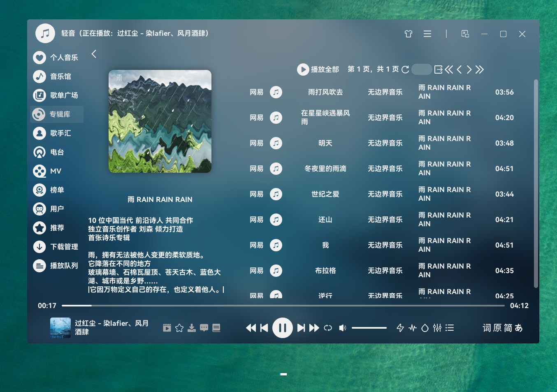Click music note icon for 世纪之爱
The width and height of the screenshot is (557, 392).
coord(276,194)
